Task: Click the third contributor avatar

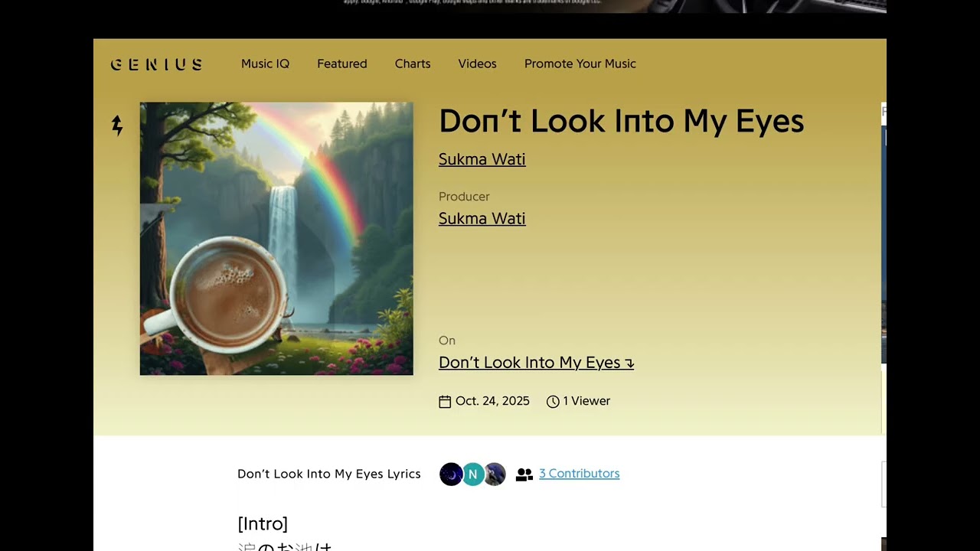Action: pyautogui.click(x=495, y=474)
